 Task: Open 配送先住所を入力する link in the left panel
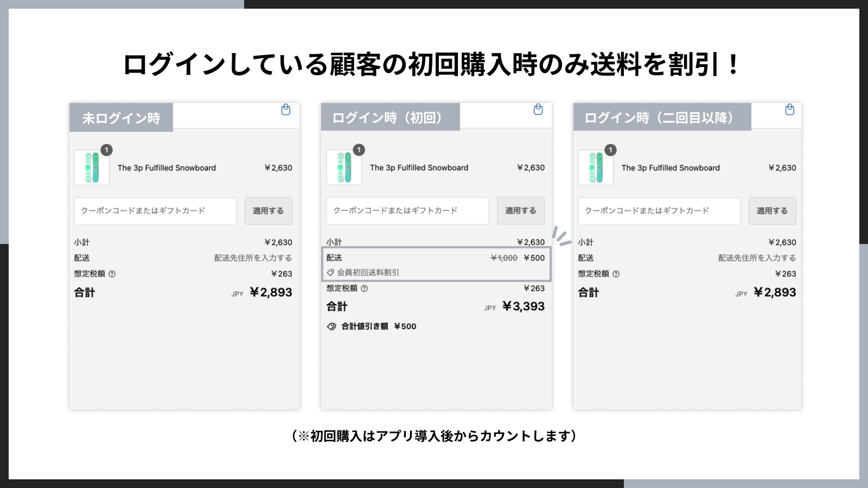(253, 258)
